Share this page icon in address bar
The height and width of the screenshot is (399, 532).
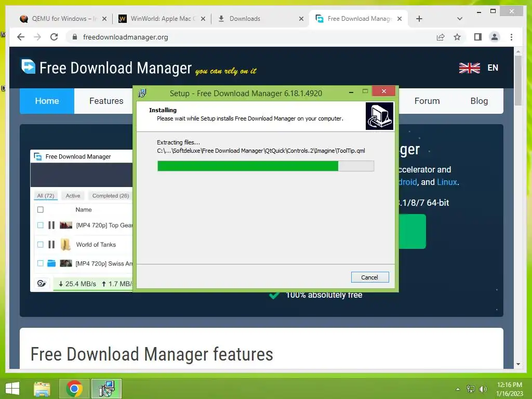pos(441,37)
